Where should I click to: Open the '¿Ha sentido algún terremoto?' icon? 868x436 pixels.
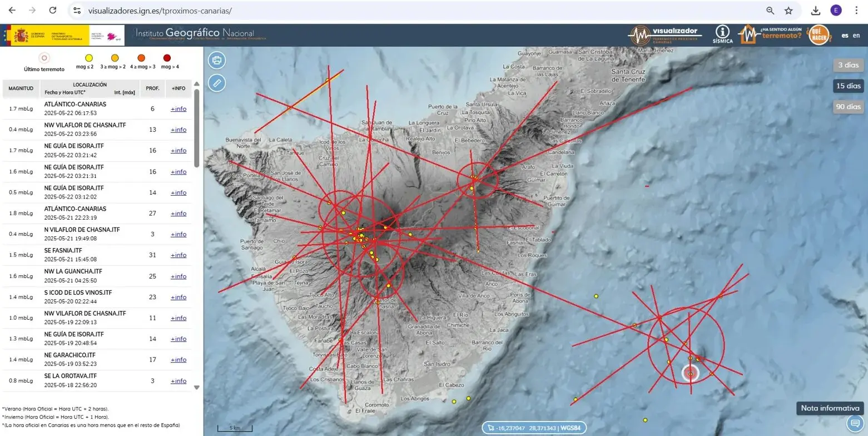click(770, 34)
